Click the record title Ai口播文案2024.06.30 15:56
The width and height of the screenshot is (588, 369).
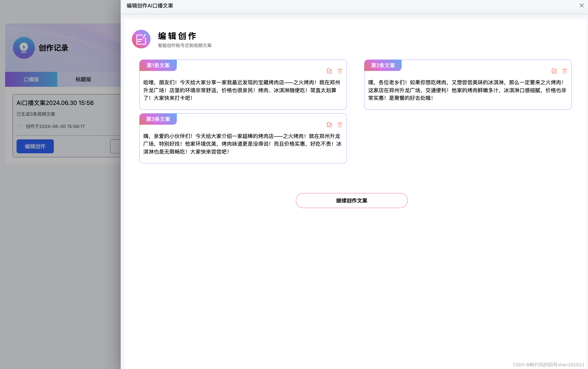click(x=55, y=103)
